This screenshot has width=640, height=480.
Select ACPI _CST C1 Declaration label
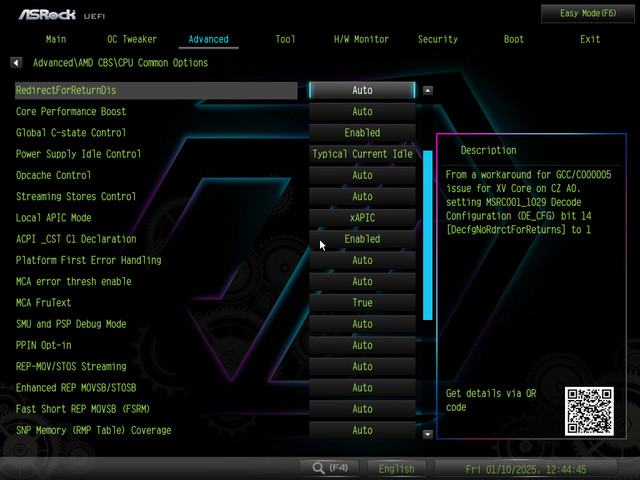(76, 239)
